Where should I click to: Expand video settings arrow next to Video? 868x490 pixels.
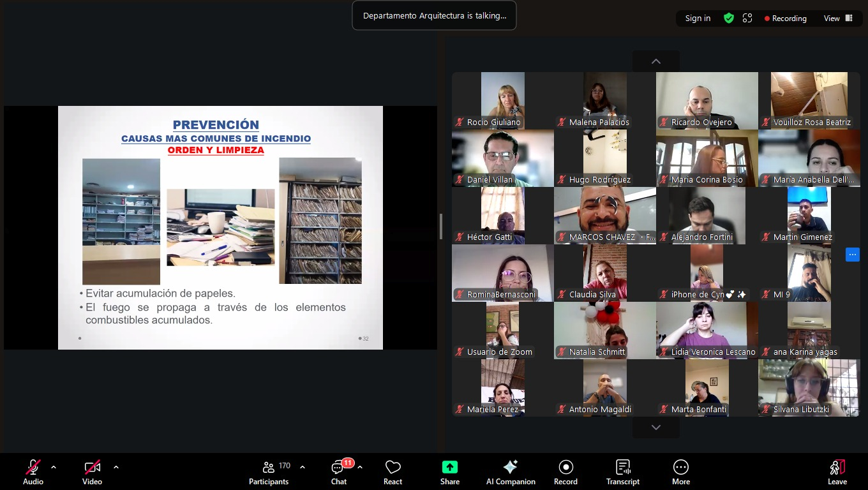116,467
